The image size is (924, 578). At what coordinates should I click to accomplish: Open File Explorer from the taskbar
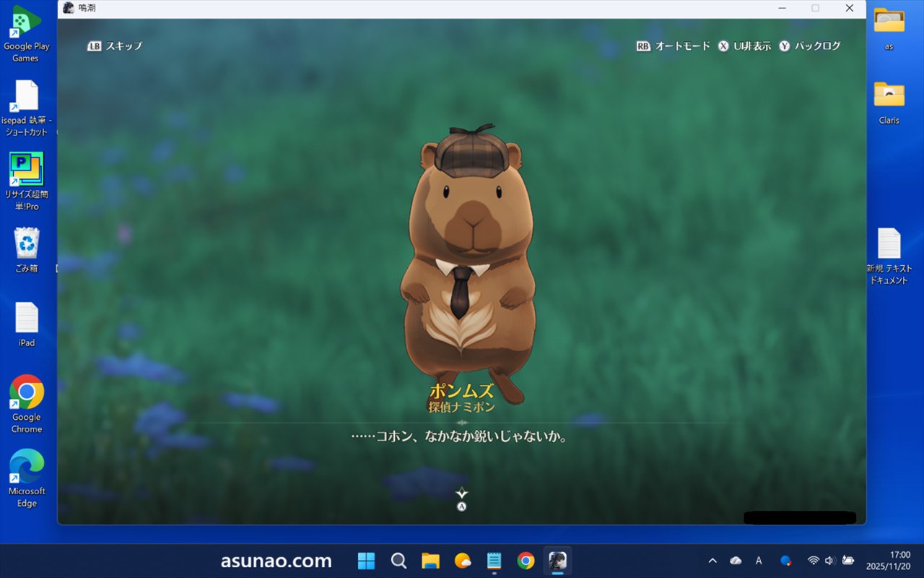[x=431, y=561]
